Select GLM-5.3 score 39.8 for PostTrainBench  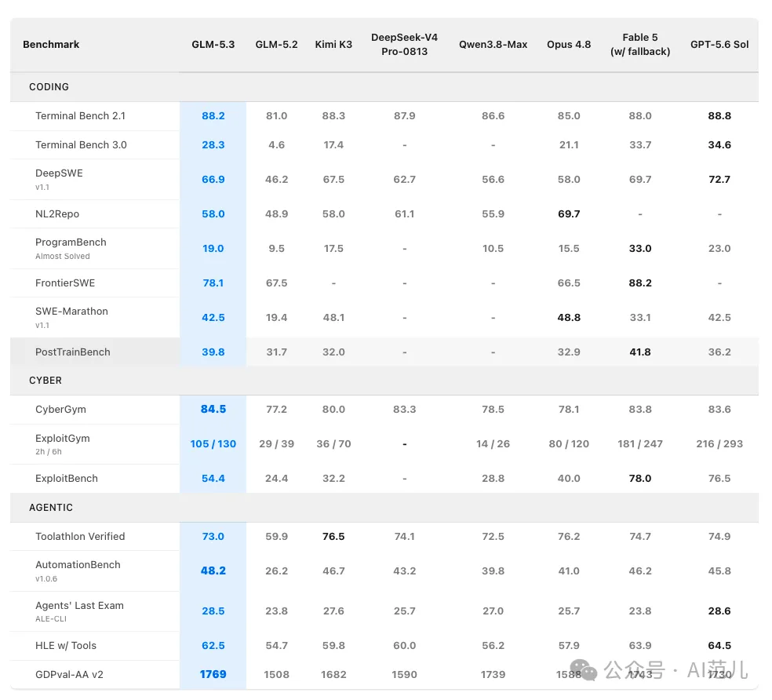(x=213, y=352)
